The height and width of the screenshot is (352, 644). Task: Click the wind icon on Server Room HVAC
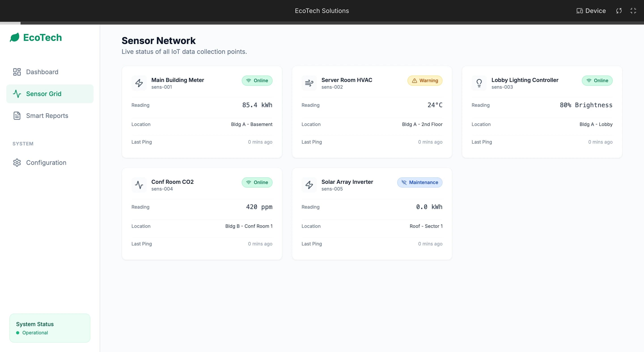(309, 83)
